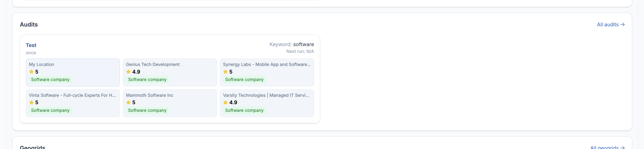Click the arrow icon next to All geogrids
This screenshot has width=644, height=149.
click(623, 147)
